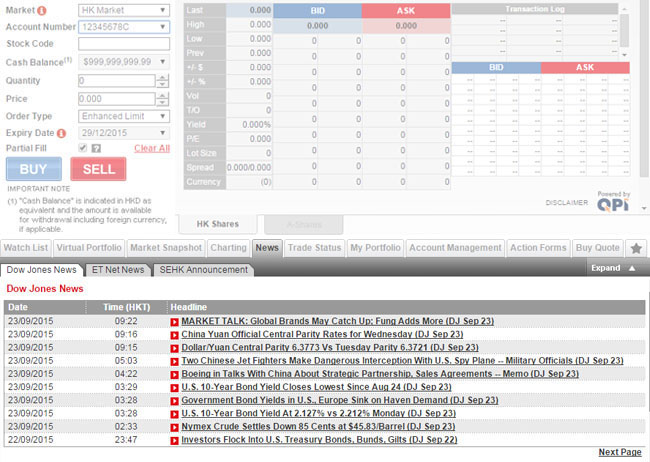Click the DISCLAIMER link
This screenshot has width=650, height=462.
click(567, 203)
